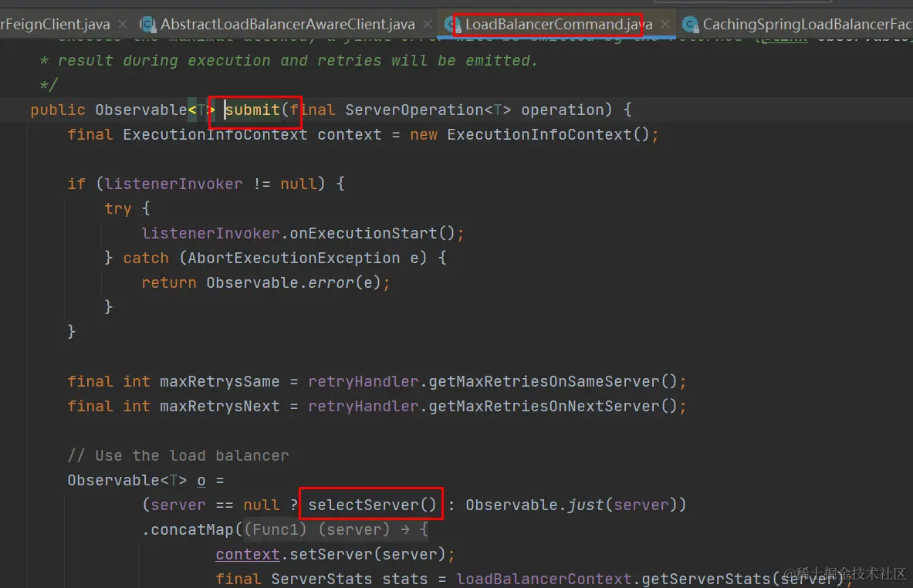Click Observable.just(server) expression
Screen dimensions: 913x588
click(x=570, y=505)
